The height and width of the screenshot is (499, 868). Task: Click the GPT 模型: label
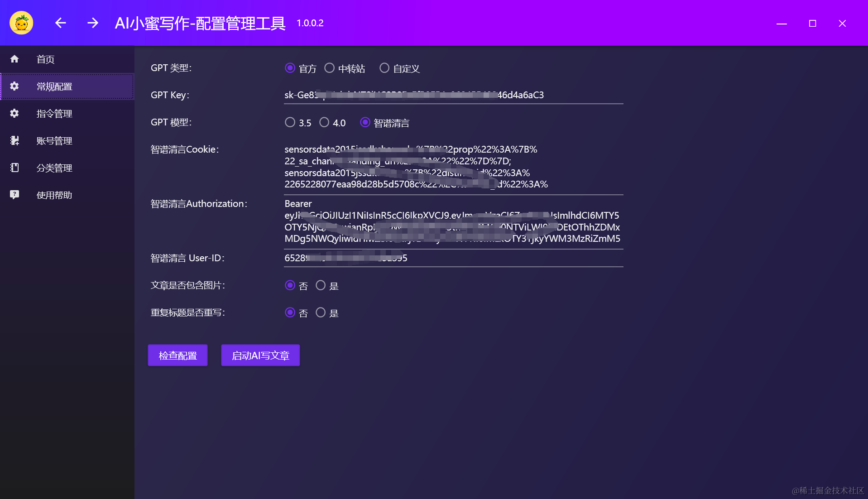coord(171,122)
